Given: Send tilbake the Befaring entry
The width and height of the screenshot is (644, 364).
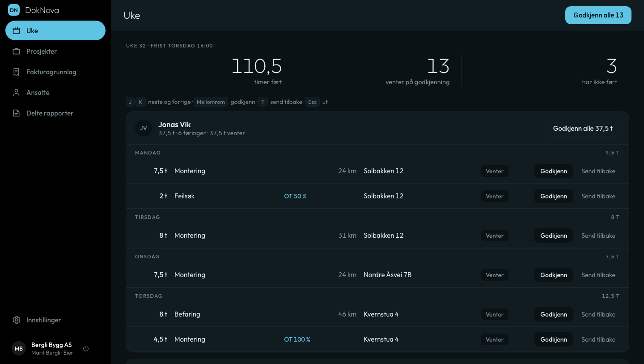Looking at the screenshot, I should click(598, 314).
